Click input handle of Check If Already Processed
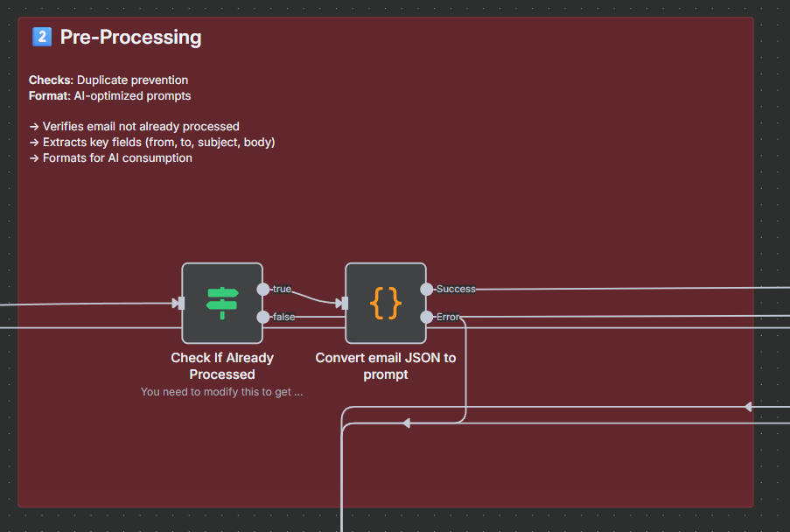The width and height of the screenshot is (790, 532). click(x=181, y=303)
